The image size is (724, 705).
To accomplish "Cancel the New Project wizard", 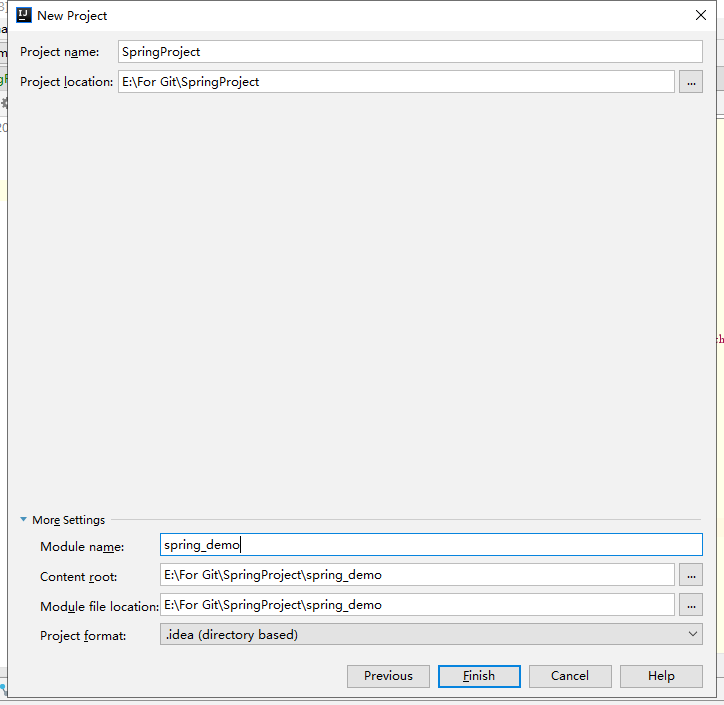I will click(x=570, y=676).
